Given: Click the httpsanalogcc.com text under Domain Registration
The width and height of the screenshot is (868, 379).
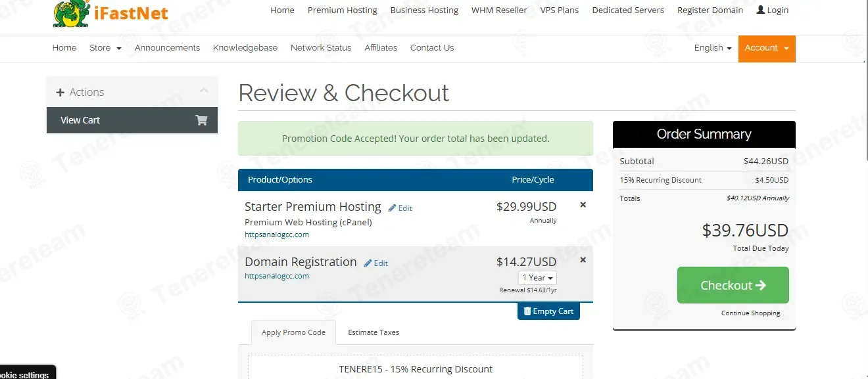Looking at the screenshot, I should pyautogui.click(x=277, y=276).
